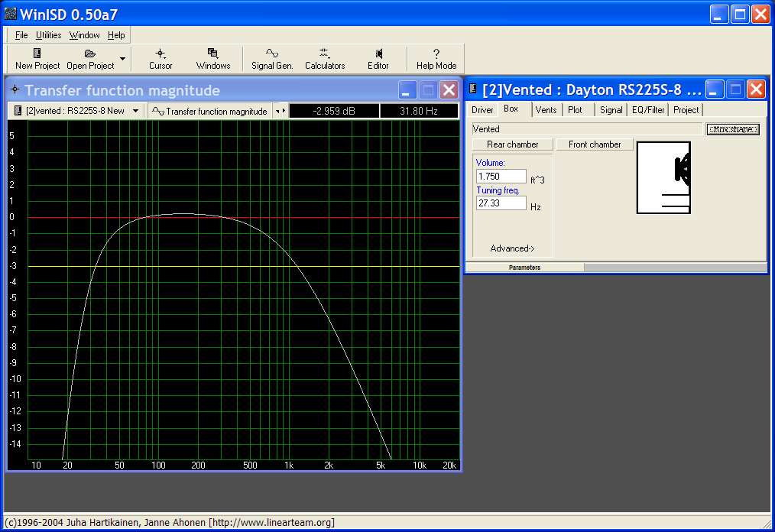
Task: Click the project window icon in Vented title bar
Action: (473, 89)
